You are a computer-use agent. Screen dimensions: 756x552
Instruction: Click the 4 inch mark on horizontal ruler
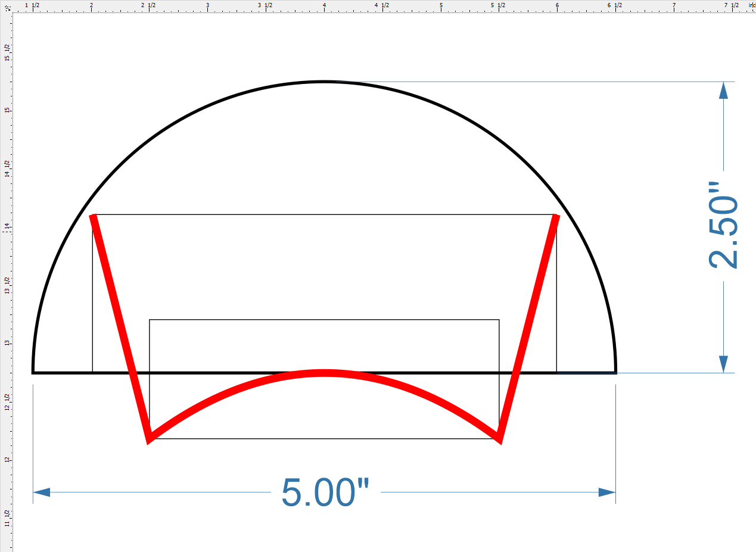point(324,6)
